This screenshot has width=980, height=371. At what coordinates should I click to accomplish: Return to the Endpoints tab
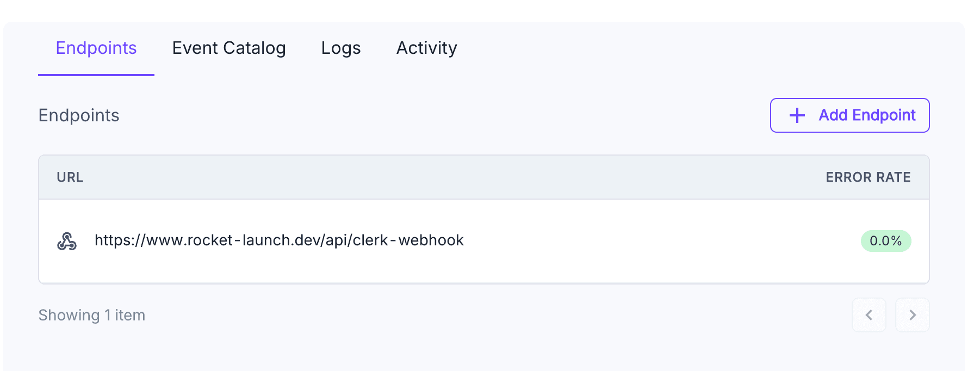(x=96, y=48)
